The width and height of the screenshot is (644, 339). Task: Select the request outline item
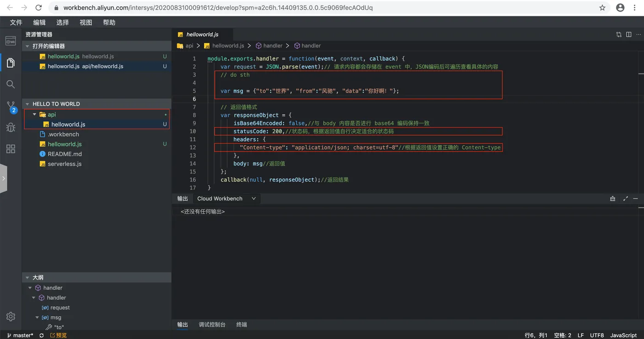tap(60, 308)
